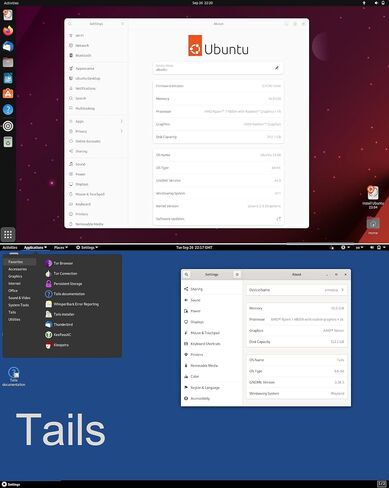This screenshot has width=389, height=488.
Task: Select Multitasking in the Ubuntu Settings sidebar
Action: (97, 108)
